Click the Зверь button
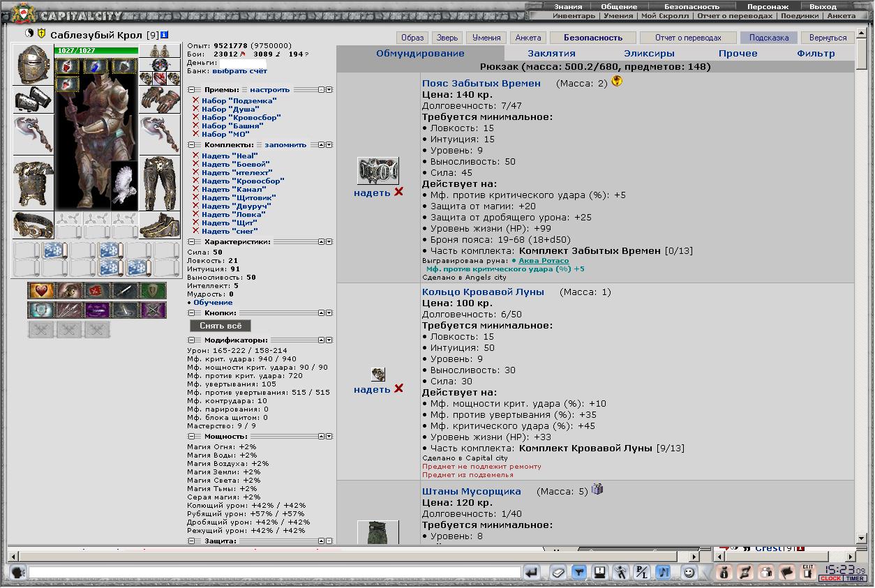875x588 pixels. [x=446, y=38]
